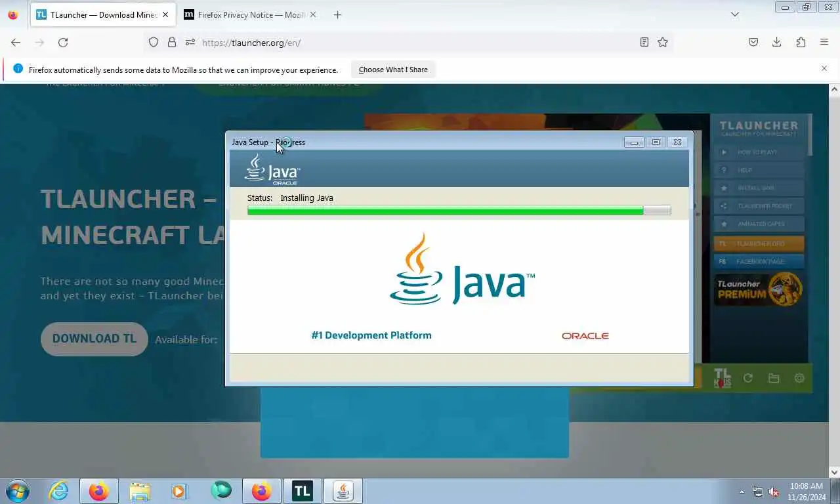Click the taskbar clock showing 10:08 AM

pos(807,492)
